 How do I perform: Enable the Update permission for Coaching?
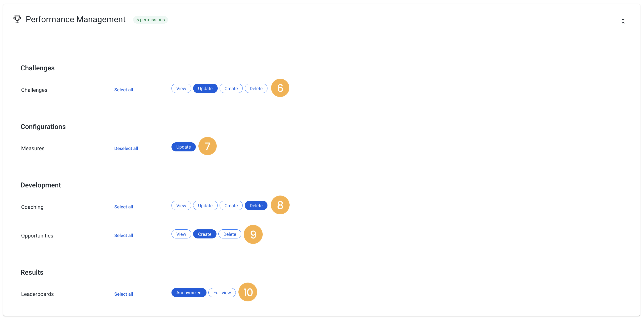click(x=205, y=205)
